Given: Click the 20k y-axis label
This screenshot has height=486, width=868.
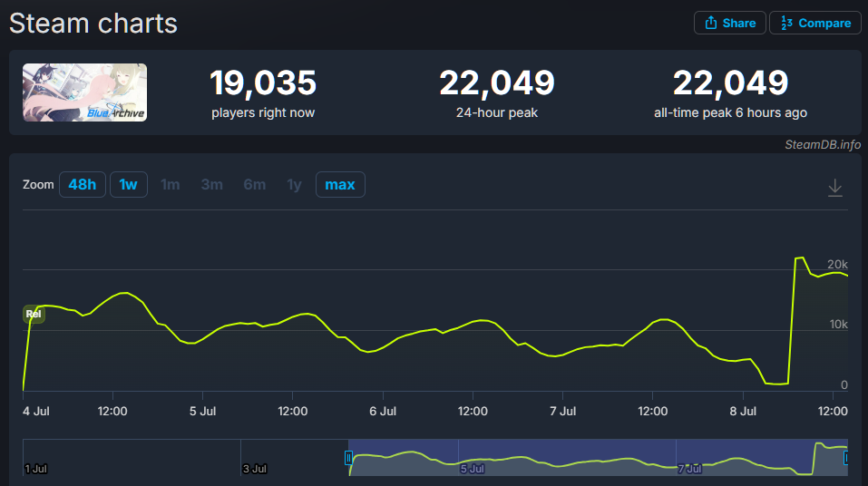Looking at the screenshot, I should point(837,264).
